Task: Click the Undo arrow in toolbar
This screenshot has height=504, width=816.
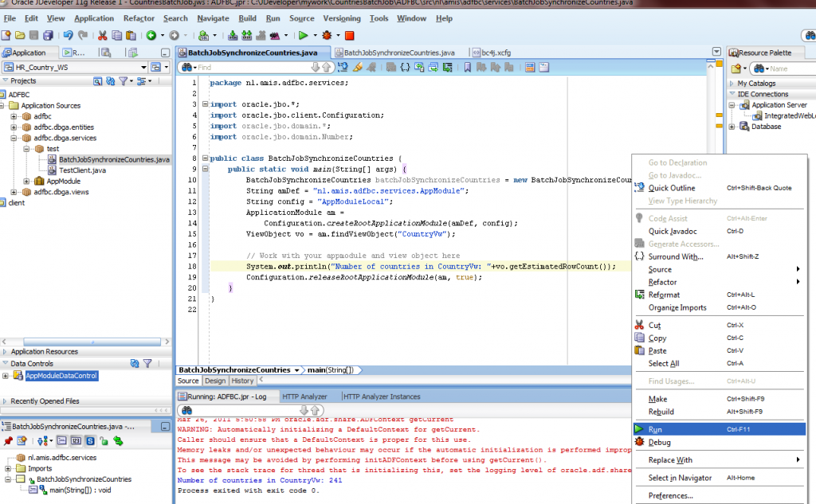Action: [x=68, y=35]
